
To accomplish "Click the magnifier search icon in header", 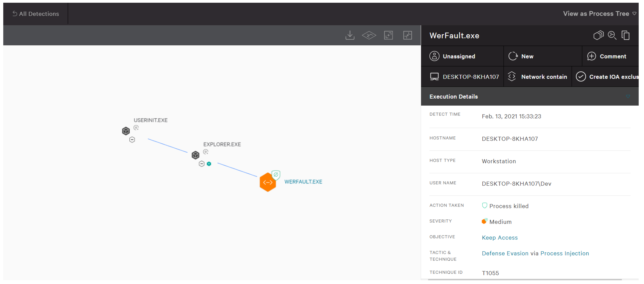I will click(612, 35).
